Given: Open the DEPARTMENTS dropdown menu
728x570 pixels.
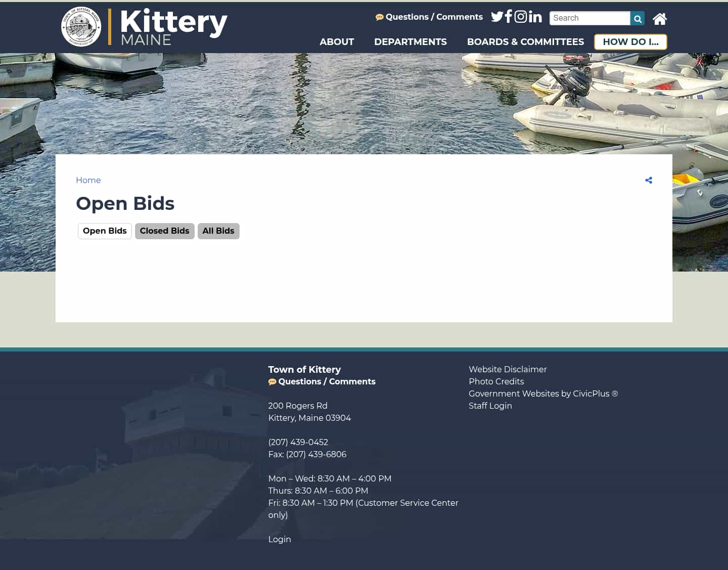Looking at the screenshot, I should coord(411,42).
